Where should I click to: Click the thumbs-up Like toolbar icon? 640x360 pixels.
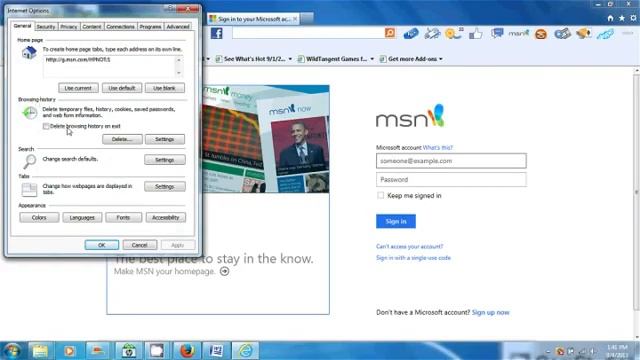(x=476, y=33)
